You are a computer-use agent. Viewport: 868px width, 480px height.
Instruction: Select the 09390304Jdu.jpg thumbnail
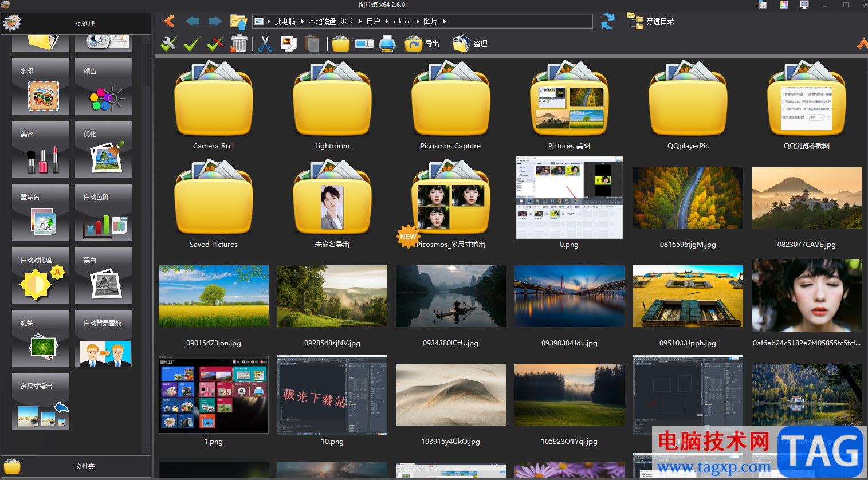(569, 296)
